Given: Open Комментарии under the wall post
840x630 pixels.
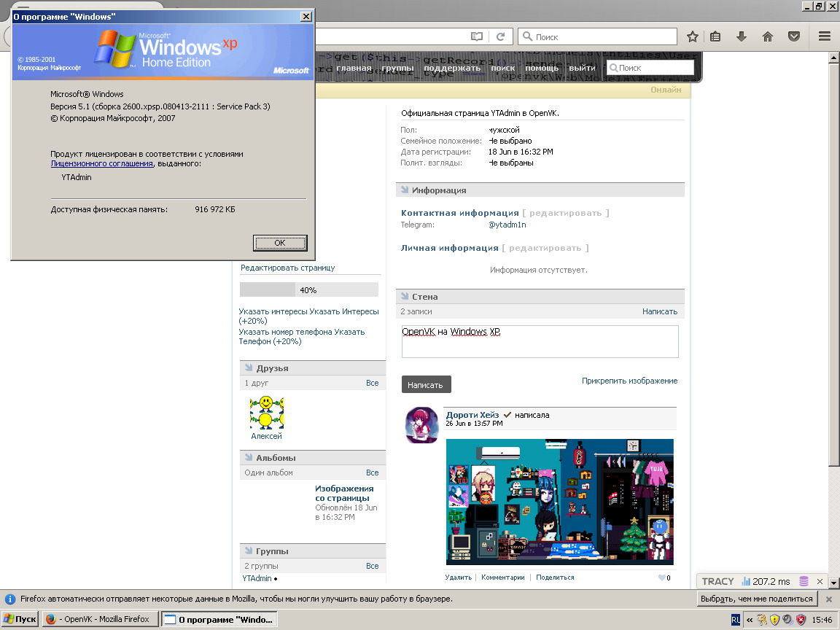Looking at the screenshot, I should click(x=502, y=577).
